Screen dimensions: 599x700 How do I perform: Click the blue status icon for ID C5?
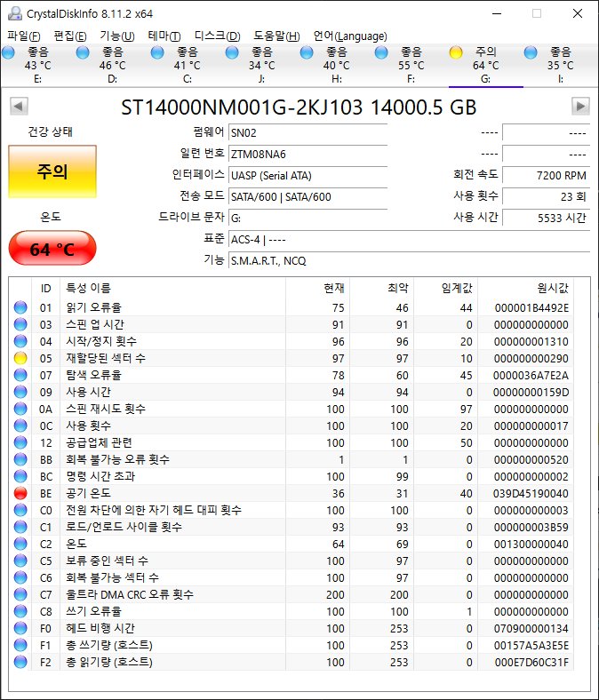(20, 561)
